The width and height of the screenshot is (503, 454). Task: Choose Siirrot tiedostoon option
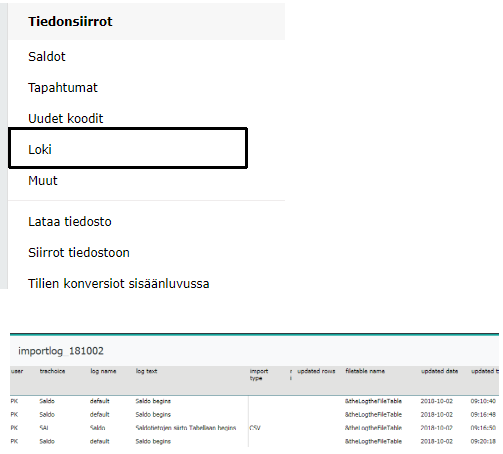(79, 253)
